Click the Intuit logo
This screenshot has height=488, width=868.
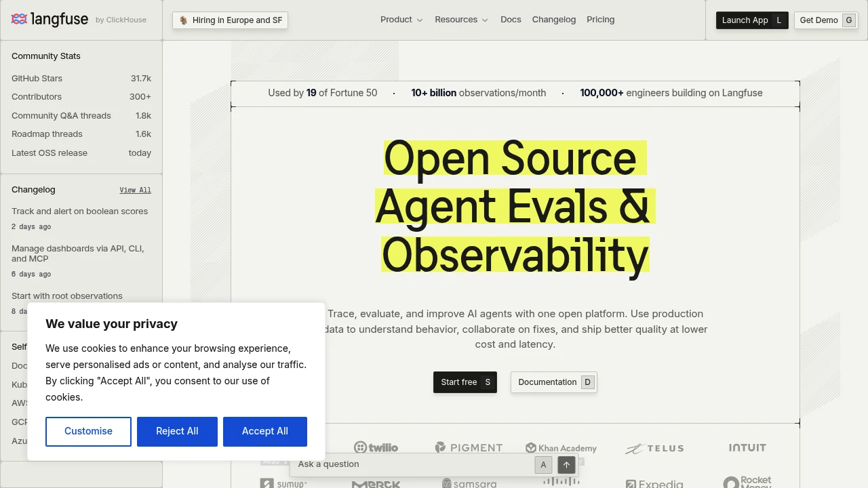[x=747, y=447]
